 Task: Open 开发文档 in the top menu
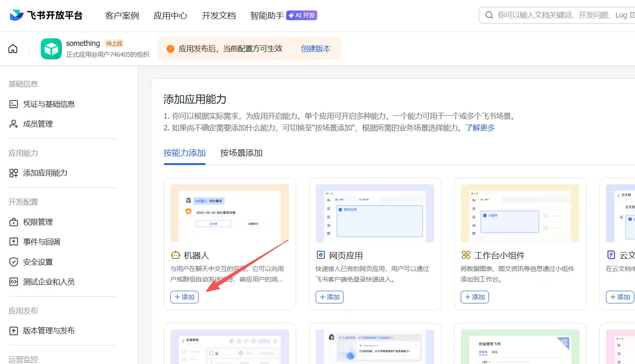[218, 16]
